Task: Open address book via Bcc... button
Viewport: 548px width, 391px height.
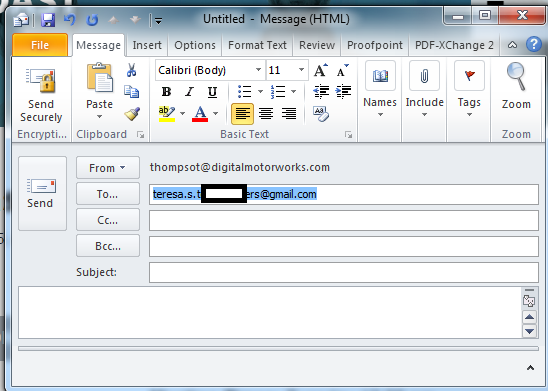Action: tap(108, 246)
